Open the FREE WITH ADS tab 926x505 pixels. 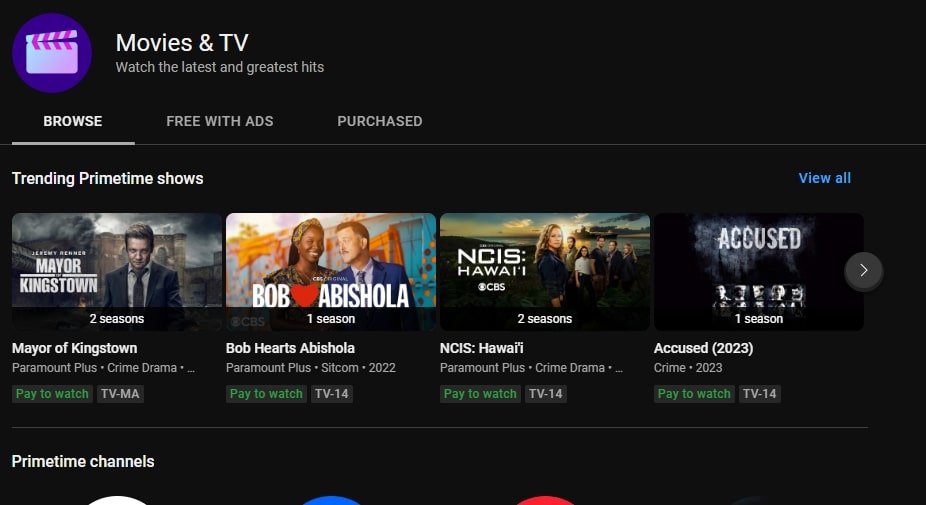[220, 121]
